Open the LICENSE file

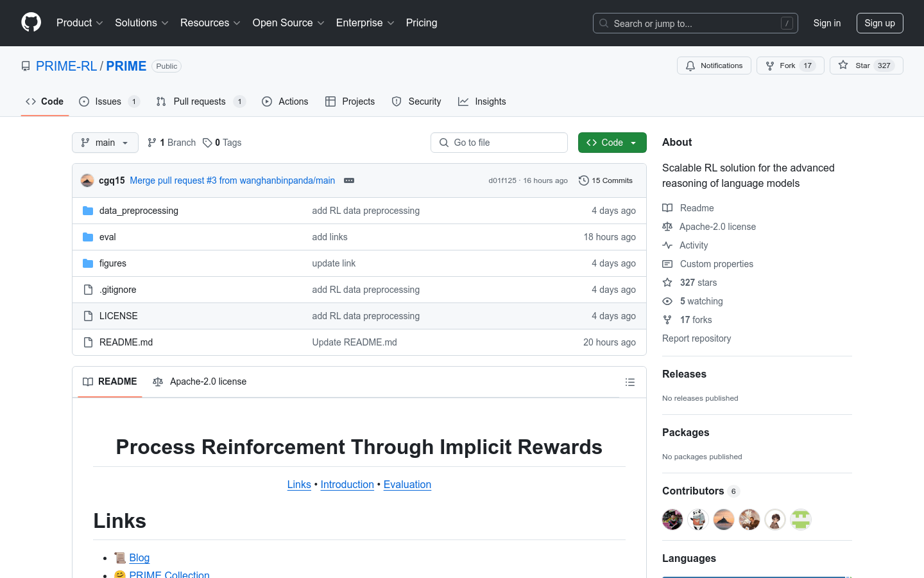click(119, 316)
